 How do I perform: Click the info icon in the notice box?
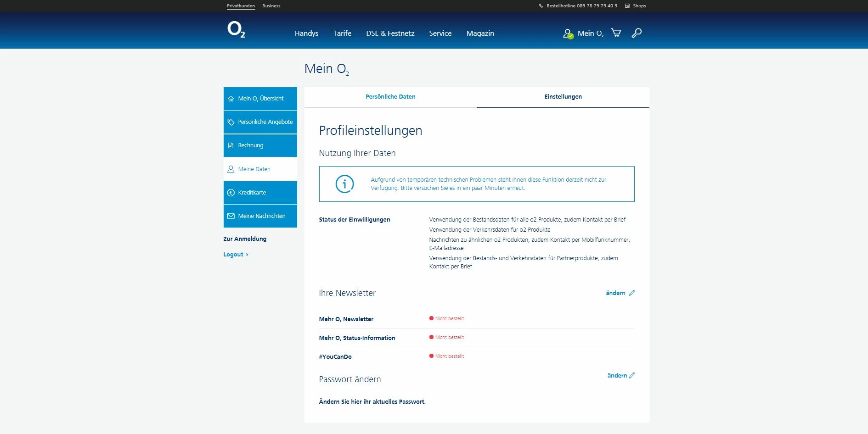[345, 184]
